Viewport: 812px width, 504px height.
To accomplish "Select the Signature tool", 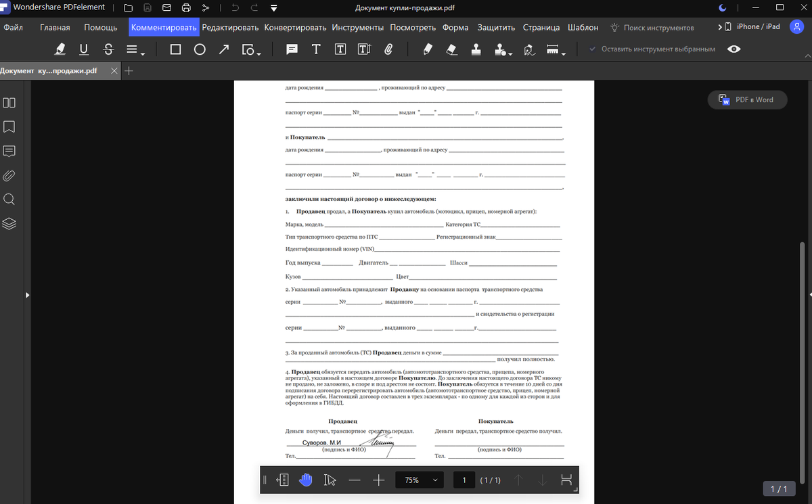I will (529, 49).
